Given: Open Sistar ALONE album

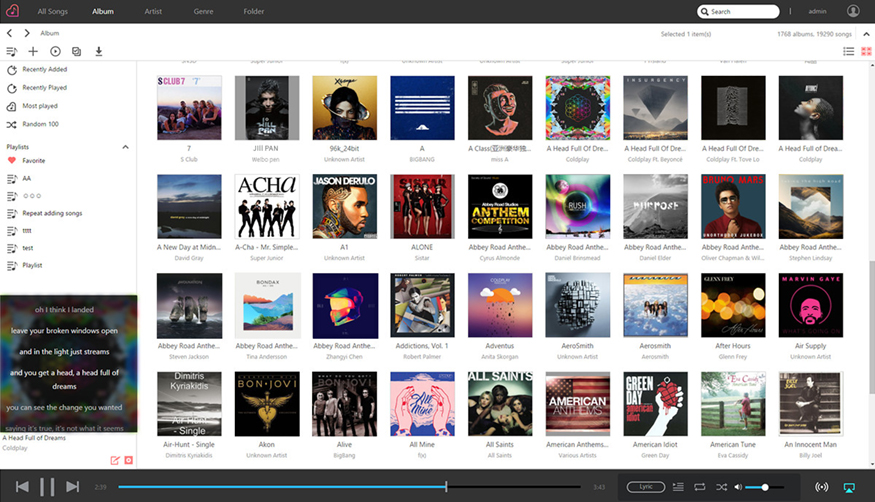Looking at the screenshot, I should point(422,206).
